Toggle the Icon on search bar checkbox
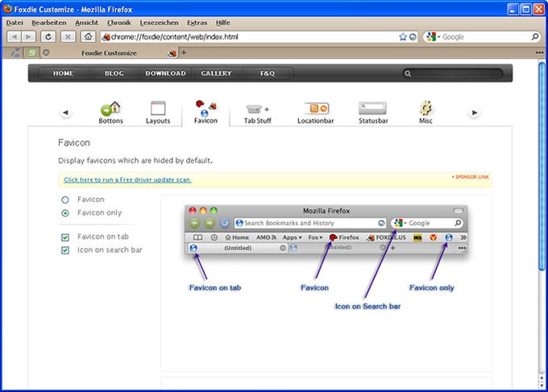Image resolution: width=548 pixels, height=392 pixels. click(x=65, y=250)
